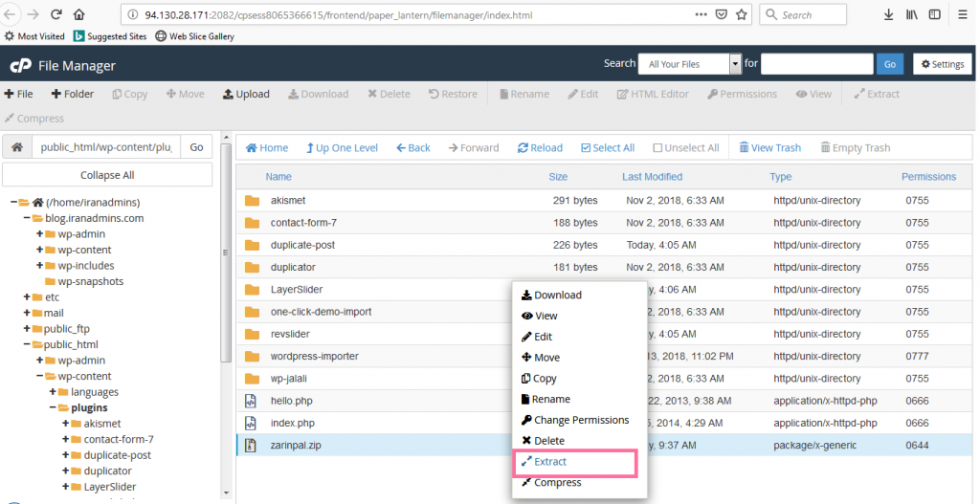Select View in the context menu
This screenshot has height=504, width=980.
point(540,316)
